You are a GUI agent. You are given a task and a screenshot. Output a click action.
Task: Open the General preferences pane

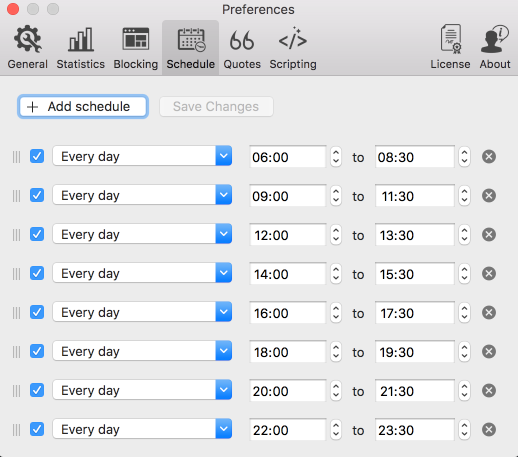coord(28,47)
